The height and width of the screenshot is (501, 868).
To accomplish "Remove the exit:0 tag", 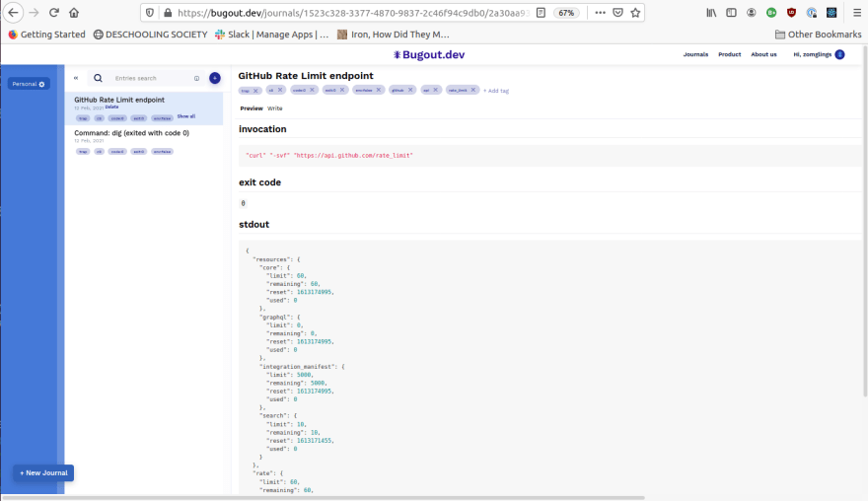I will pos(342,90).
